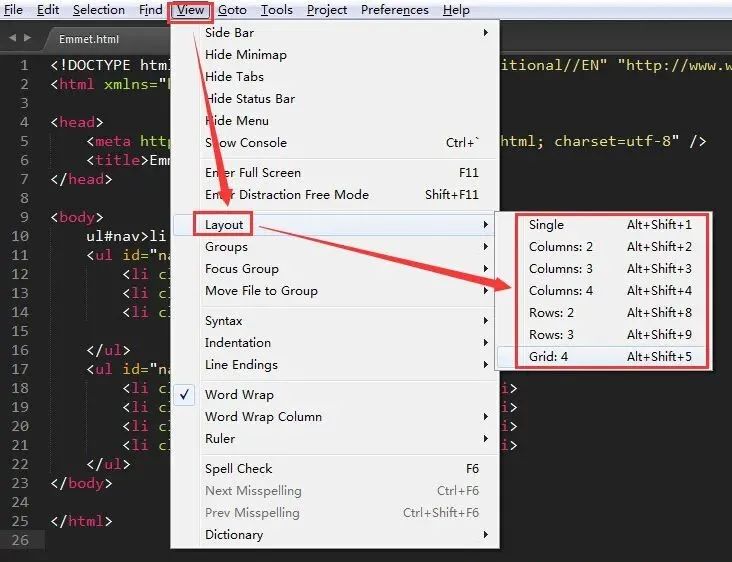The image size is (732, 562).
Task: Select Show Console
Action: point(335,142)
